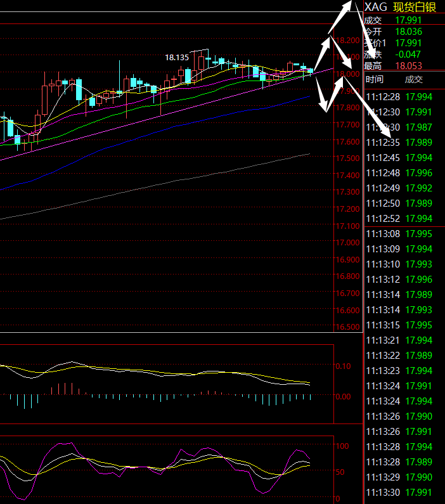Click the 11:13:23 tick row
445x504 pixels.
click(x=399, y=371)
